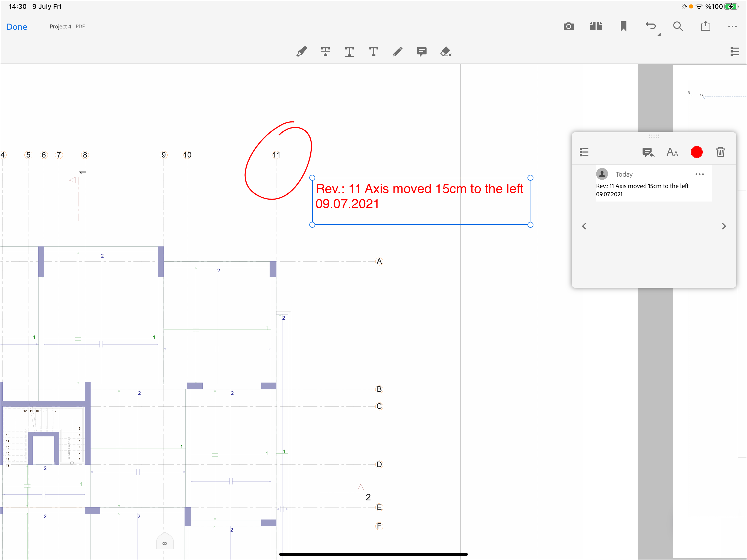
Task: Tap Done to exit annotation mode
Action: [x=17, y=27]
